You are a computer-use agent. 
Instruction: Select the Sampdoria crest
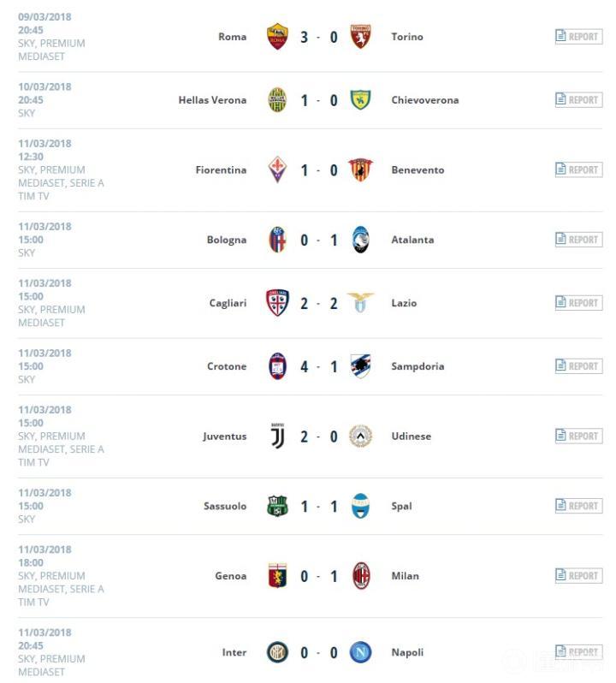click(361, 366)
